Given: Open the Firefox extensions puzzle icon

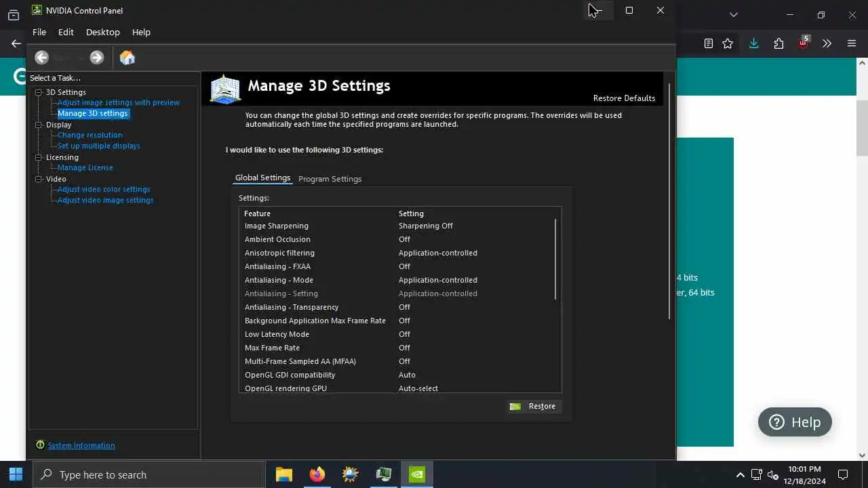Looking at the screenshot, I should (778, 43).
